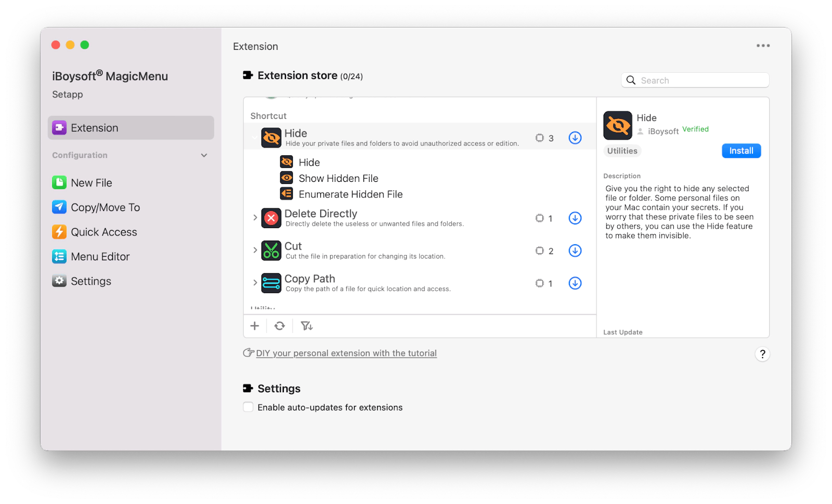Click the Last Update label

(x=623, y=332)
